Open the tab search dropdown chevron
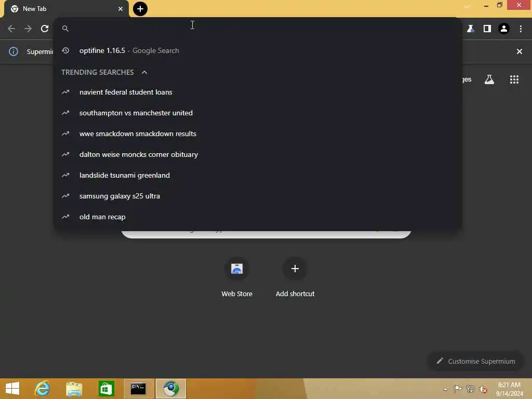The width and height of the screenshot is (532, 399). click(x=467, y=6)
